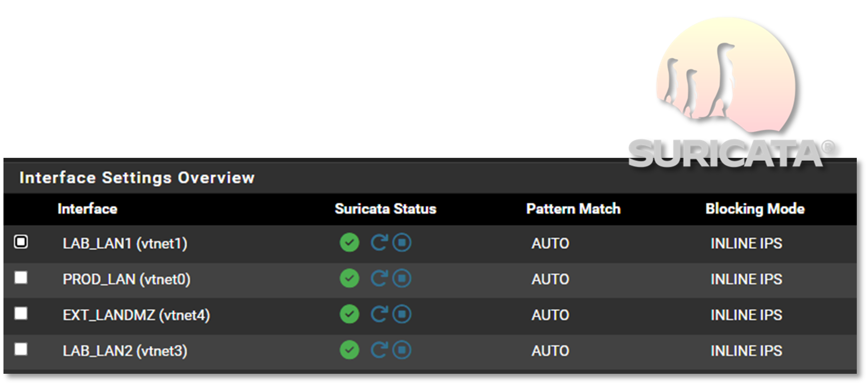Check the EXT_LANDMZ (vtnet4) row checkbox
This screenshot has height=385, width=868.
[21, 313]
